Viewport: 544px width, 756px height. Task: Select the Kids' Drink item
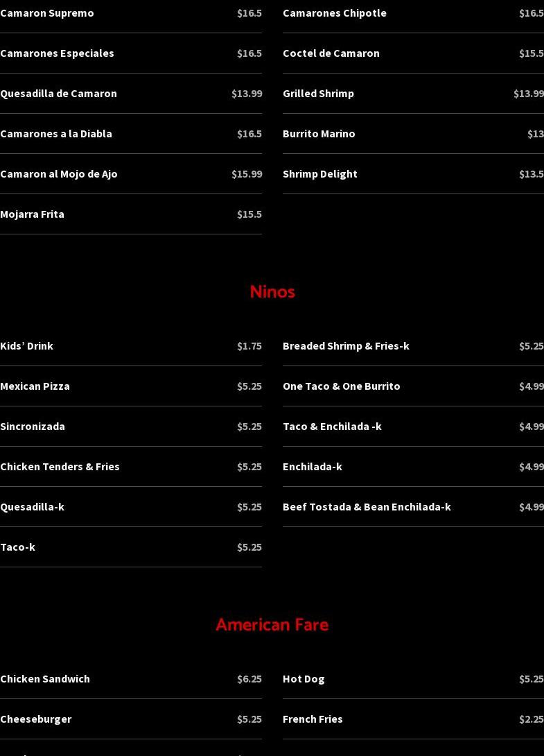pyautogui.click(x=26, y=346)
